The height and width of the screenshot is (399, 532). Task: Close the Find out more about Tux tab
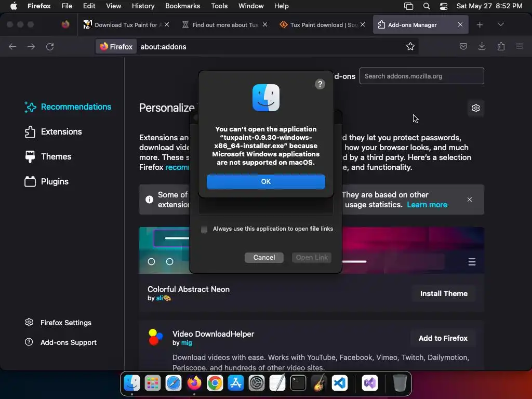click(264, 25)
